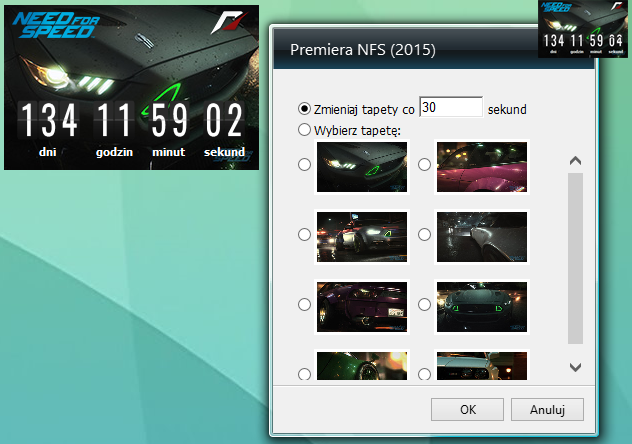The image size is (632, 444).
Task: Click the seconds interval input field
Action: click(x=451, y=108)
